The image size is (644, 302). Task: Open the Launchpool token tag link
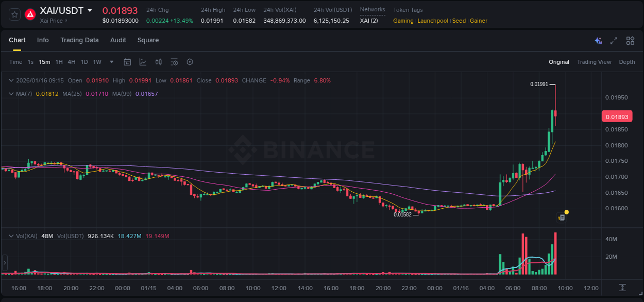point(433,21)
